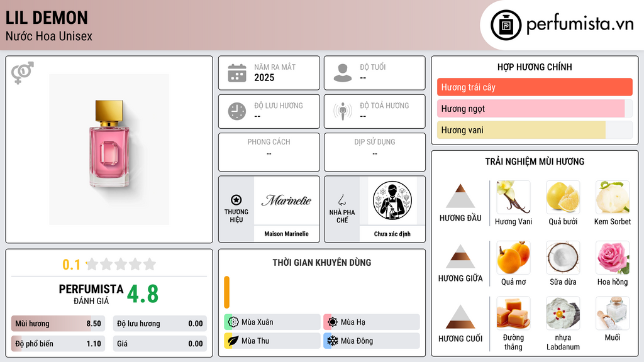This screenshot has height=362, width=644.
Task: Click the HƯƠNG CUỐI label text
Action: [460, 339]
